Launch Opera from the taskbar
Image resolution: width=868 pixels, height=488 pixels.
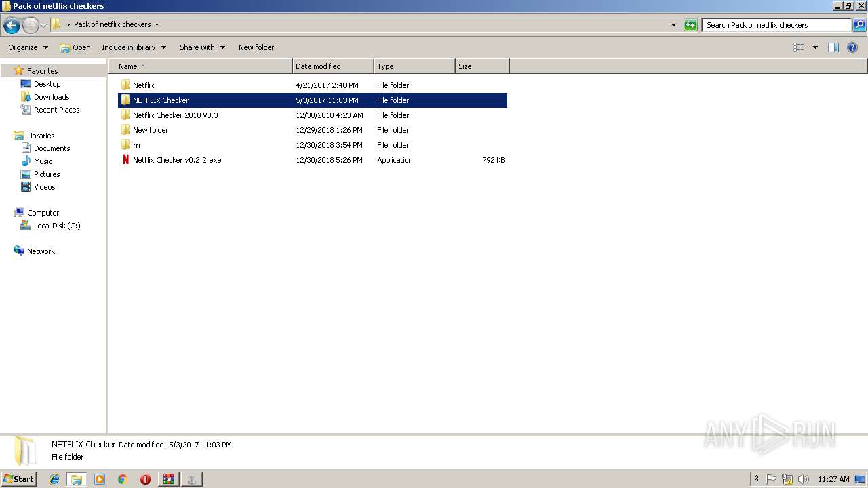(x=145, y=479)
